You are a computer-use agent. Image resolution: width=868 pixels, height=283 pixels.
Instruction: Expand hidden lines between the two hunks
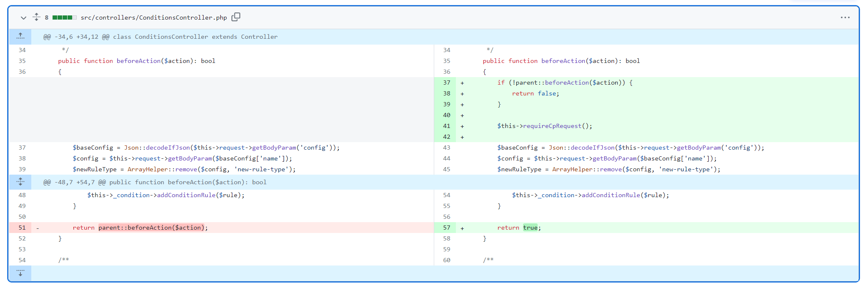pyautogui.click(x=20, y=182)
